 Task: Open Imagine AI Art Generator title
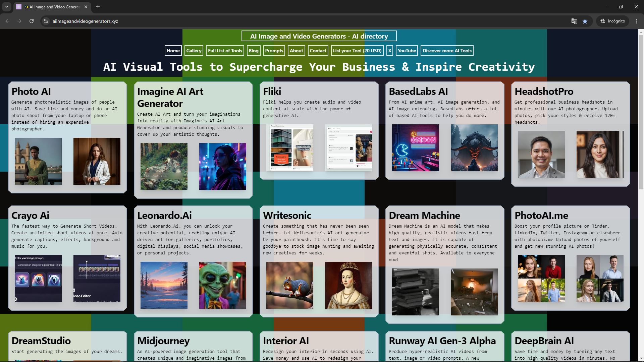tap(170, 97)
